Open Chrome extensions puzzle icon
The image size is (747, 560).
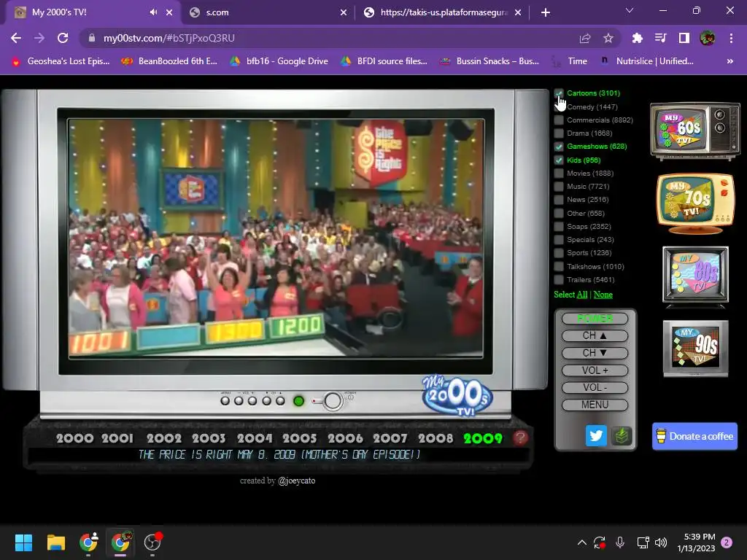(x=637, y=38)
